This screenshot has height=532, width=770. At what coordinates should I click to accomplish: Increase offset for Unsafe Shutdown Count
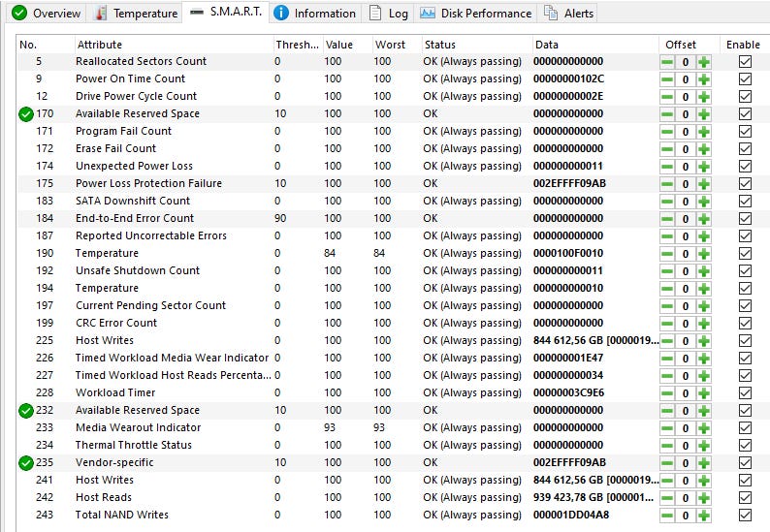(x=704, y=271)
